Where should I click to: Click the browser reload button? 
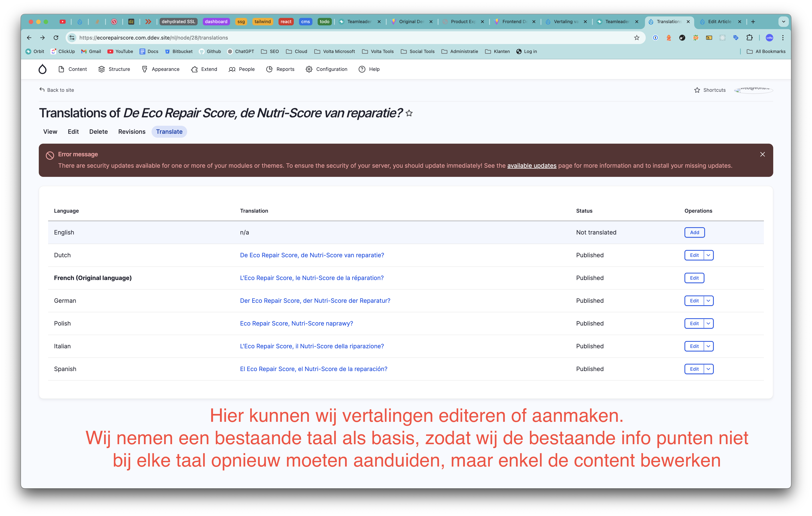56,38
